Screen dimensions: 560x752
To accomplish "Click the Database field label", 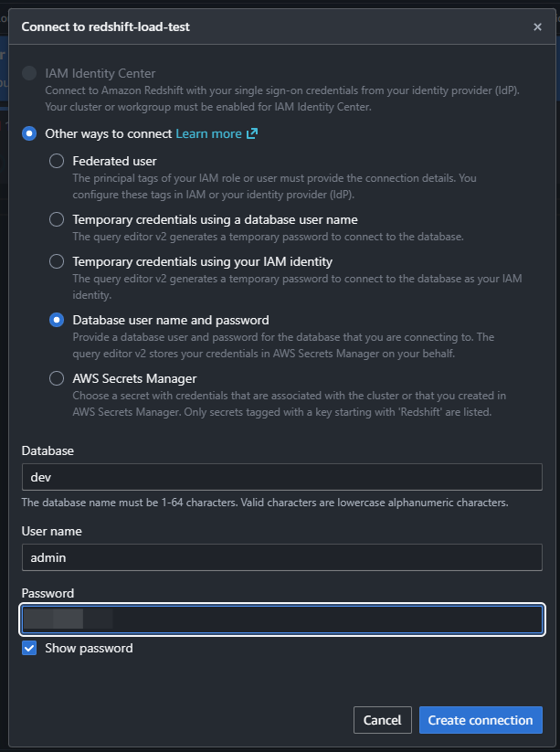I will coord(48,450).
